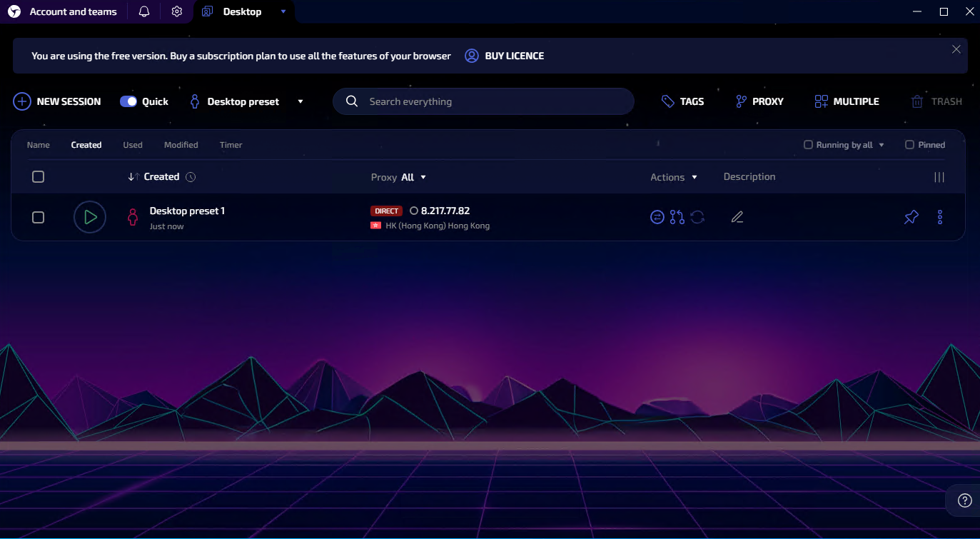
Task: Expand the Actions dropdown
Action: click(x=673, y=177)
